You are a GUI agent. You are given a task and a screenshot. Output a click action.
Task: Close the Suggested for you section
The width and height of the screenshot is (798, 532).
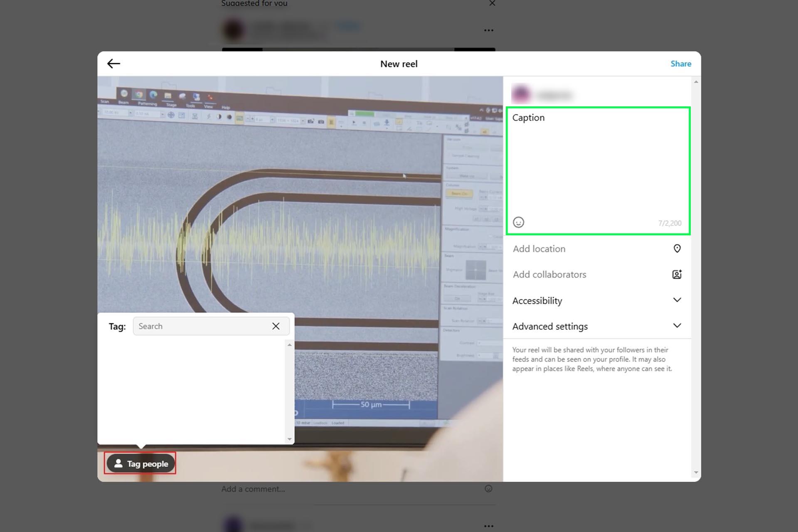coord(492,3)
